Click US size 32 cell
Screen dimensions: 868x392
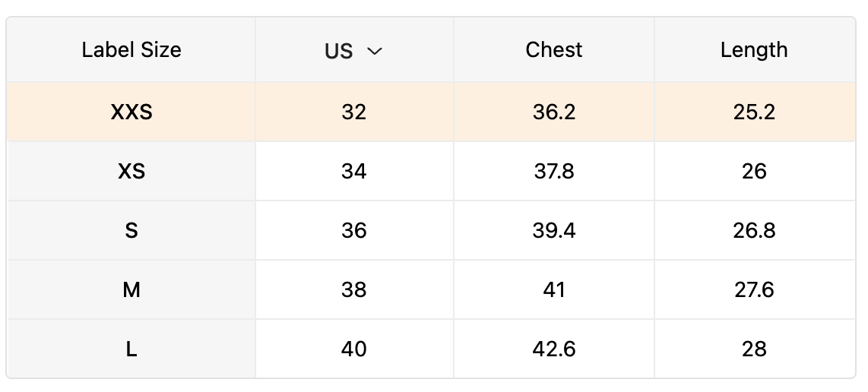click(354, 112)
